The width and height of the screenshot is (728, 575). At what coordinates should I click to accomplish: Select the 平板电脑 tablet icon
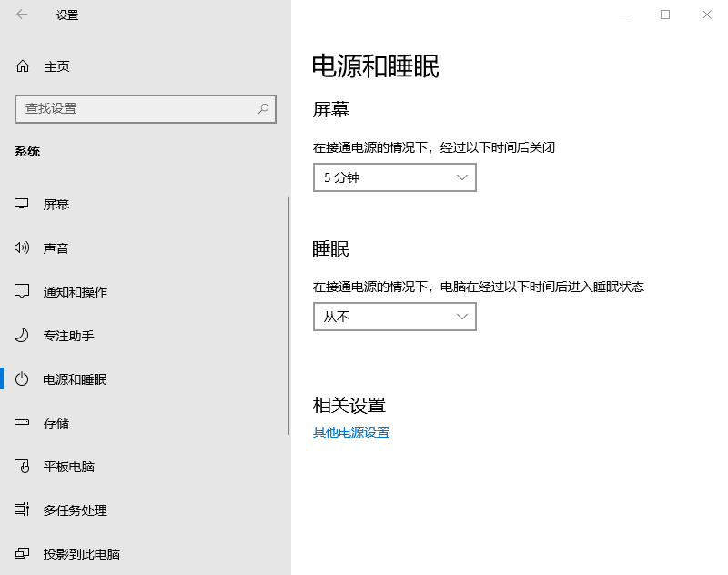(x=22, y=466)
